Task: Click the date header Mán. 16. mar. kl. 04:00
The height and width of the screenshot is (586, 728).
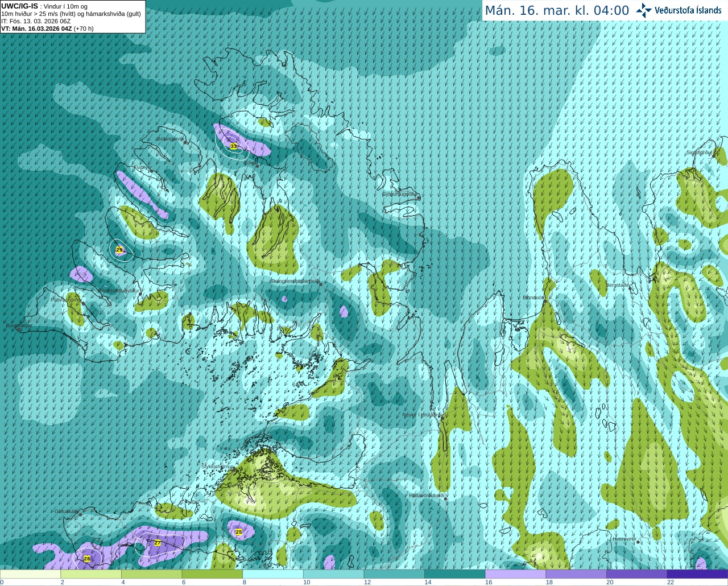Action: click(557, 10)
